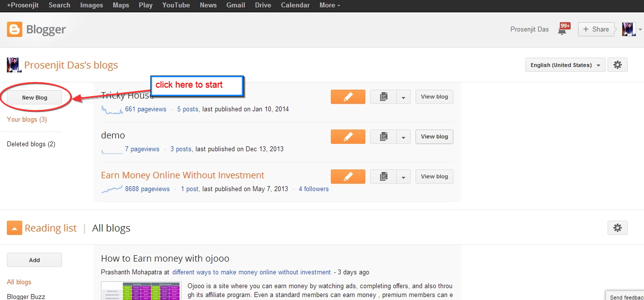Click the Blogger logo icon
This screenshot has width=644, height=300.
pyautogui.click(x=15, y=30)
